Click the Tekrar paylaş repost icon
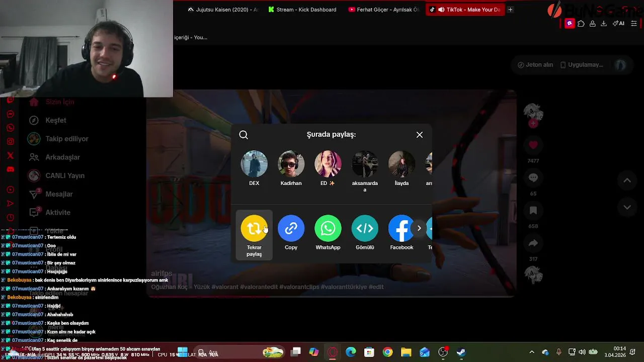The image size is (644, 362). click(x=254, y=228)
